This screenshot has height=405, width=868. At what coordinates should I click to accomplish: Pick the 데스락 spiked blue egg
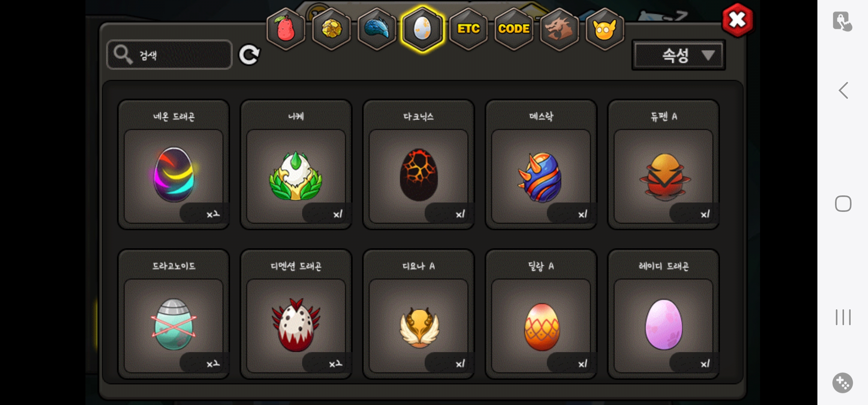click(x=541, y=164)
